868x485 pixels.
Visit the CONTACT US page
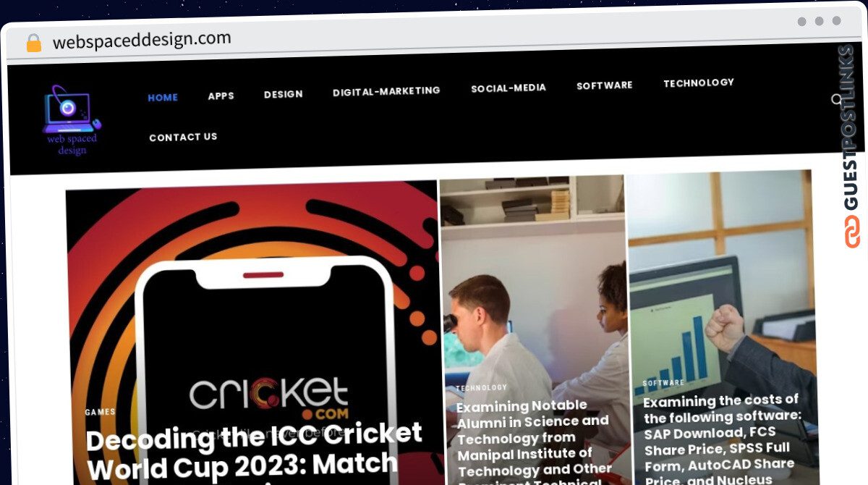(x=183, y=137)
